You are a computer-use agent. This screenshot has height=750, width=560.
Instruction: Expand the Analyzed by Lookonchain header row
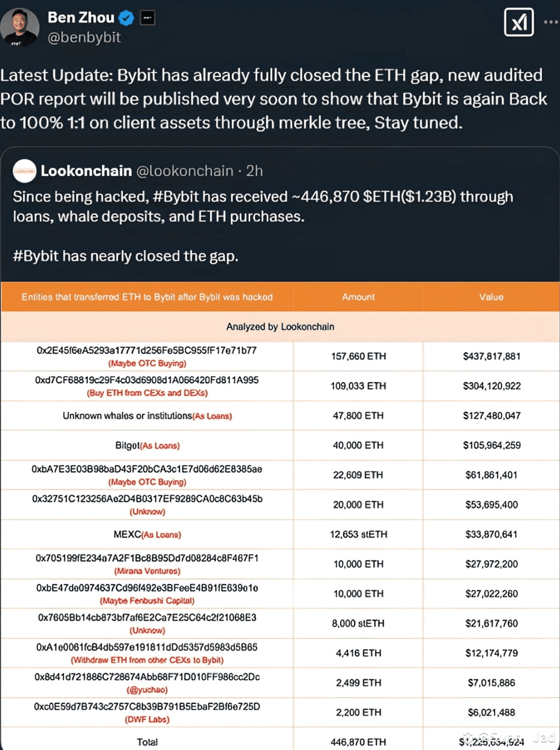[280, 327]
